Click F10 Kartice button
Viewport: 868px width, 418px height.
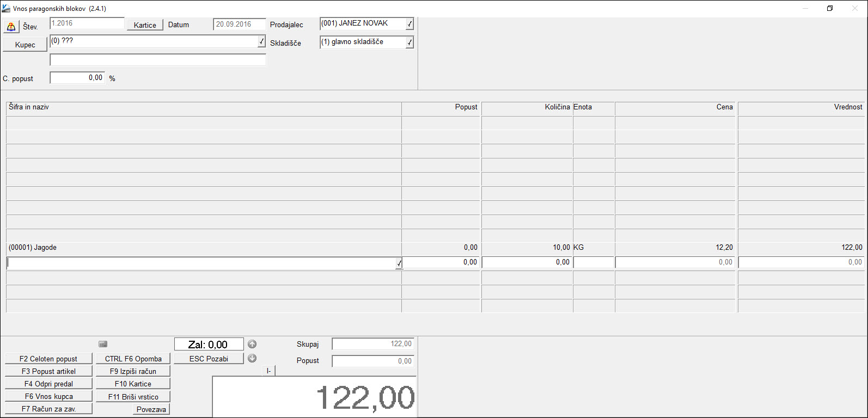[133, 384]
